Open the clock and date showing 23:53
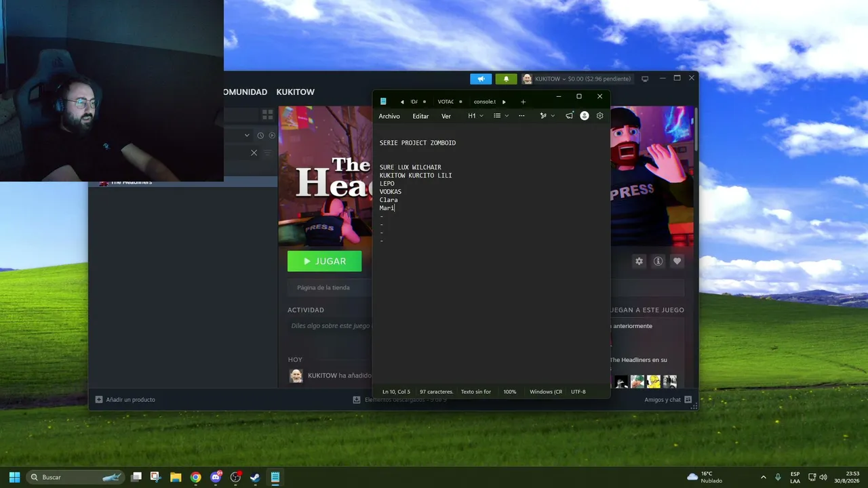The image size is (868, 488). click(847, 477)
